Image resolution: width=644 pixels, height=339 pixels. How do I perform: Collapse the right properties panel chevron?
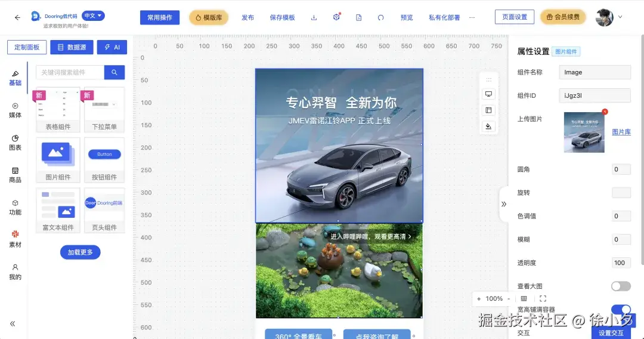[503, 204]
